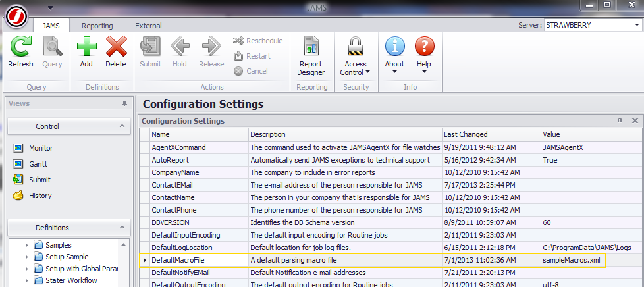Switch to the External ribbon tab
This screenshot has width=644, height=287.
148,26
